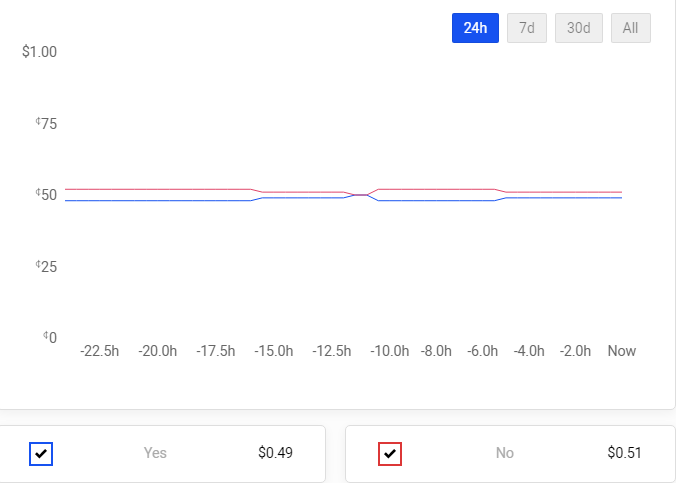Select the 24h time range
Image resolution: width=676 pixels, height=483 pixels.
475,28
